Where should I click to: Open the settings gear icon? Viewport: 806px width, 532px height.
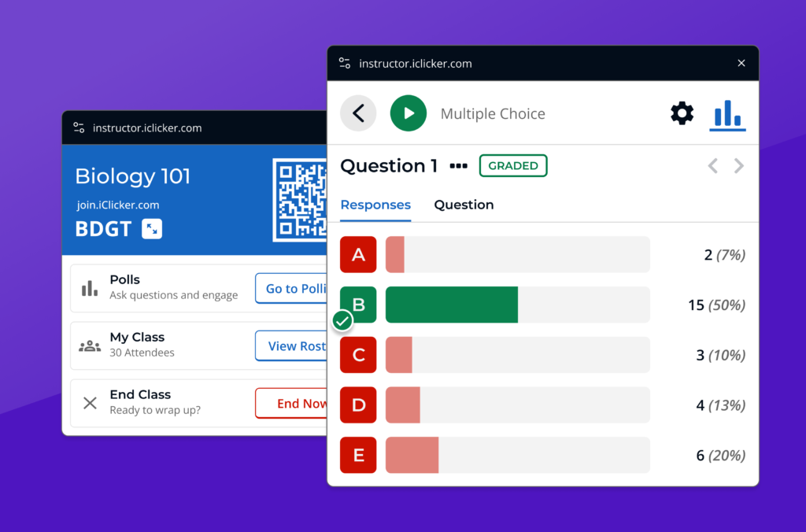682,113
